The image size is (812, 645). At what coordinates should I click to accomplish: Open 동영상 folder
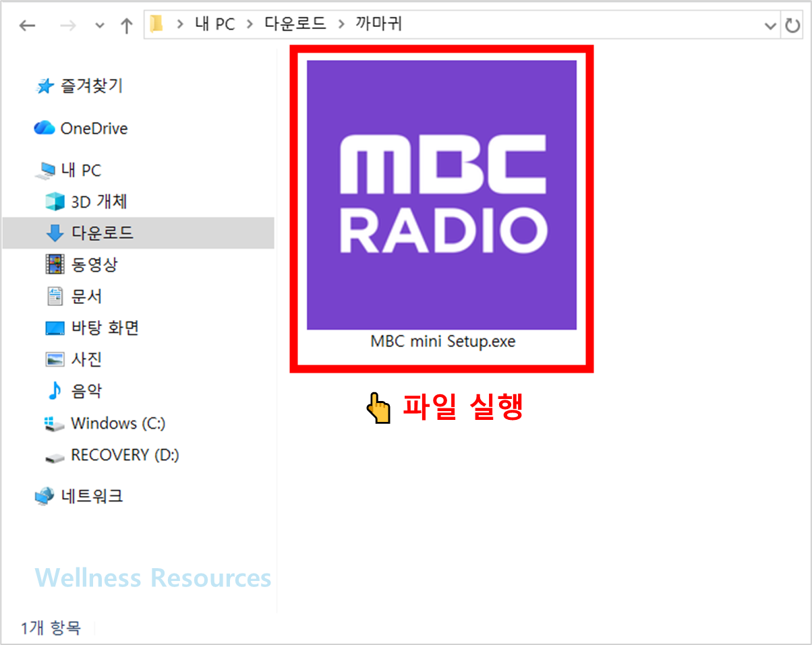coord(94,264)
